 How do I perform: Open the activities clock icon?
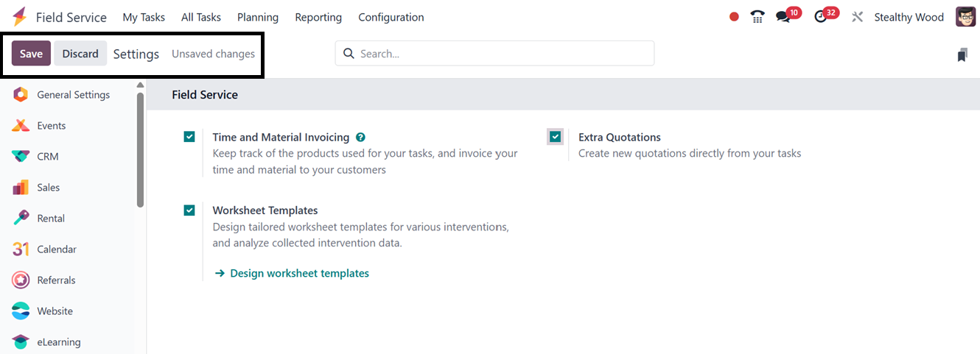[x=821, y=17]
